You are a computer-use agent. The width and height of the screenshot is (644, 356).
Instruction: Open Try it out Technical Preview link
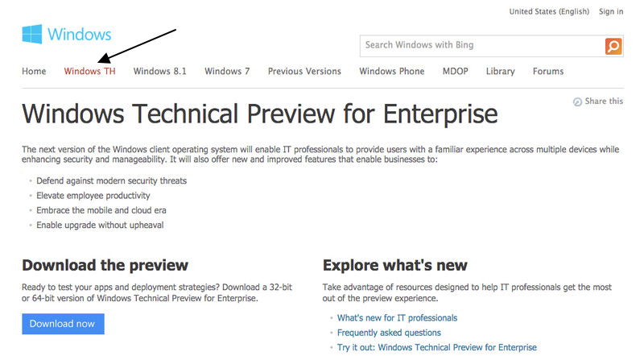point(437,347)
